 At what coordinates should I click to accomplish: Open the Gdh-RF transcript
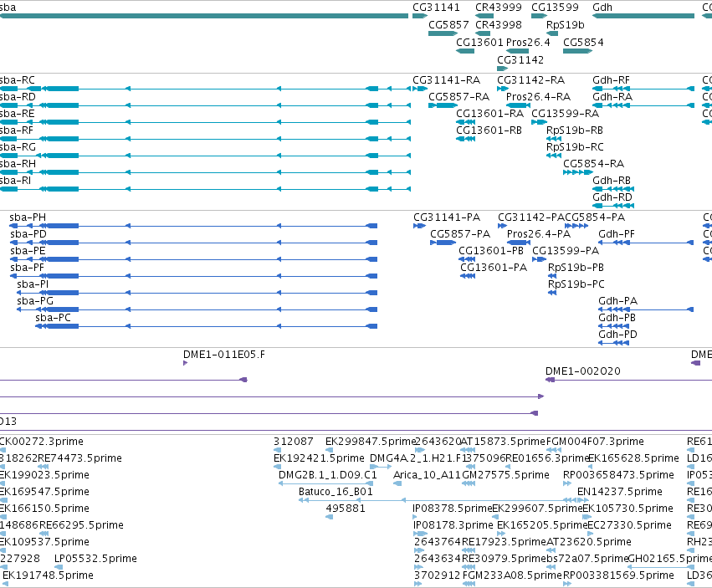(x=643, y=89)
